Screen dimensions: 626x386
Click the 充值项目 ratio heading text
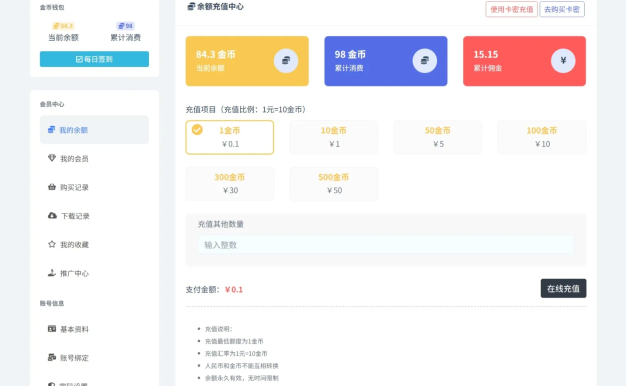coord(246,109)
